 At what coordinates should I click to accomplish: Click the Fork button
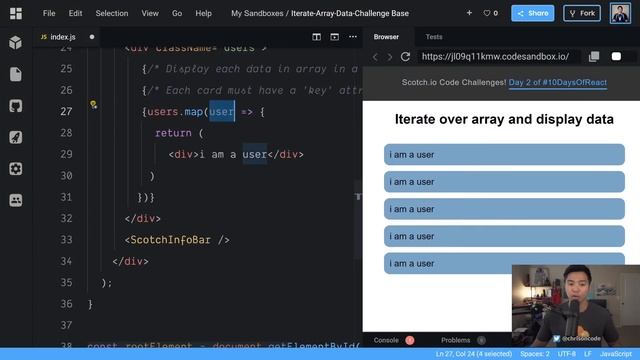pyautogui.click(x=582, y=13)
